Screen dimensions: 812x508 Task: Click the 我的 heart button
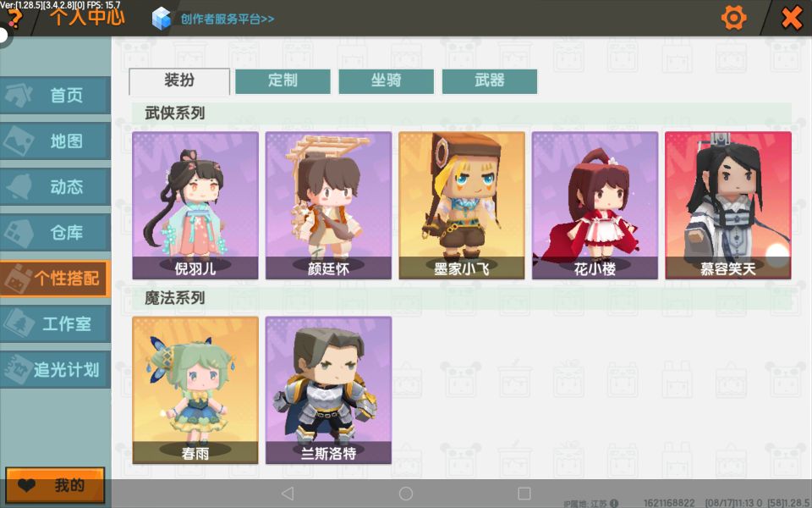[56, 486]
